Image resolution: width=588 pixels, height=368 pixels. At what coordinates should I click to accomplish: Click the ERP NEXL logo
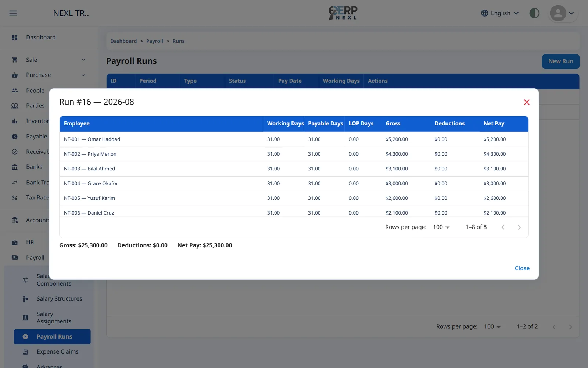[343, 13]
